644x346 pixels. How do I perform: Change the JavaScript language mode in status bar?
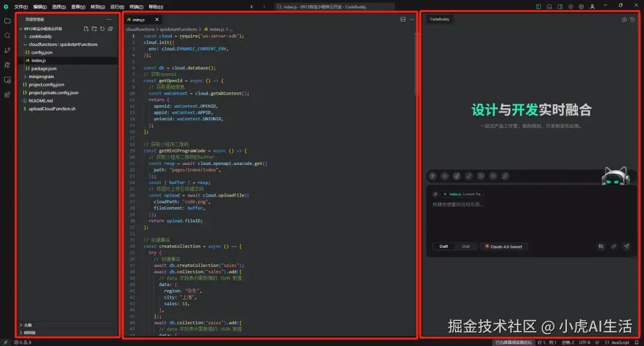pos(617,342)
